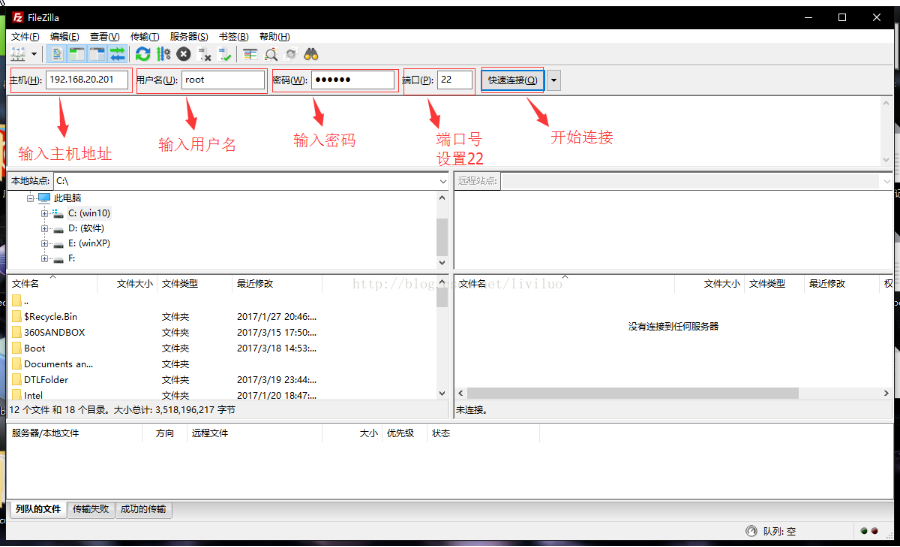Toggle directory comparison
This screenshot has height=547, width=900.
tap(271, 55)
